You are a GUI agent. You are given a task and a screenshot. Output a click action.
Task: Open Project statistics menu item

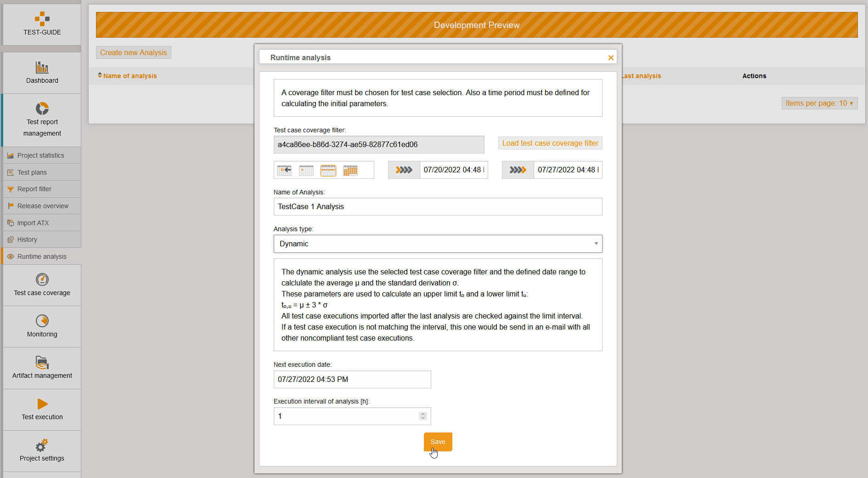(40, 155)
